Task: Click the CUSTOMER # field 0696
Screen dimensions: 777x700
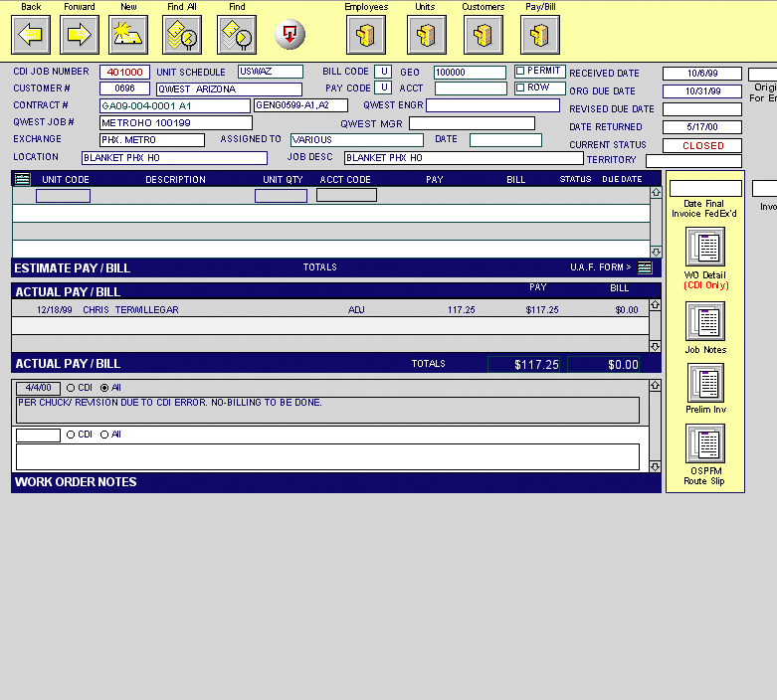Action: 124,88
